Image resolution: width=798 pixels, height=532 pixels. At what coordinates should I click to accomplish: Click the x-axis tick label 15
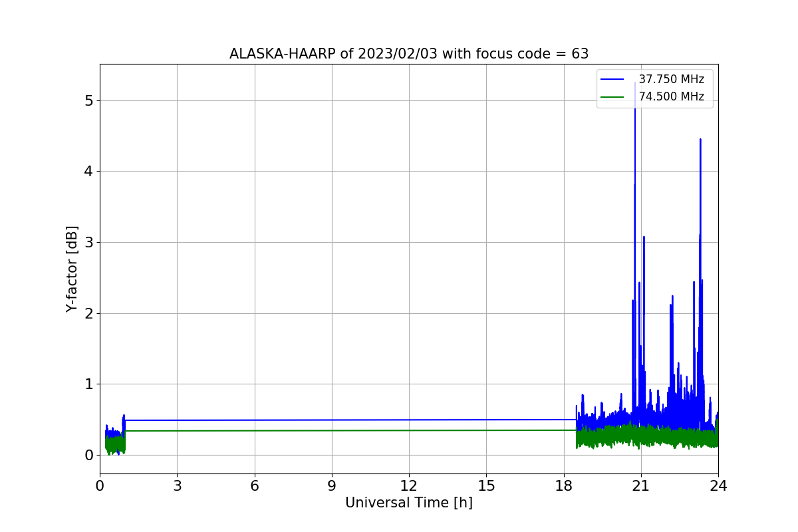coord(486,485)
